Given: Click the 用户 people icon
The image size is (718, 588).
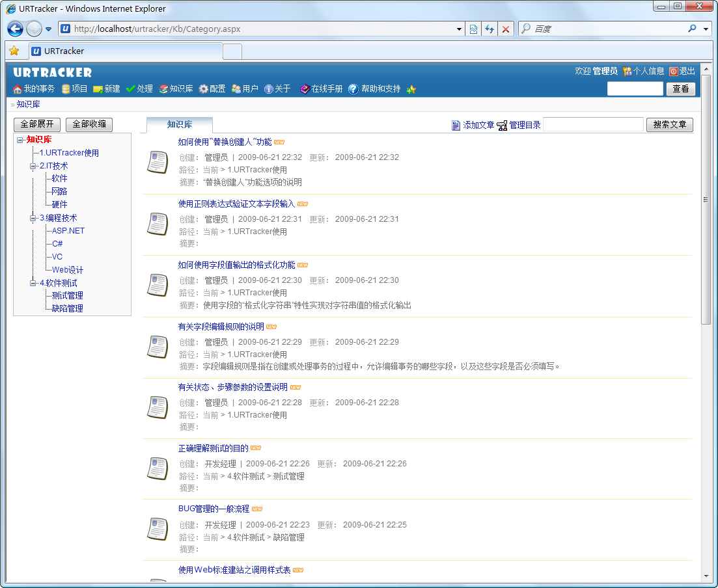Looking at the screenshot, I should [236, 88].
